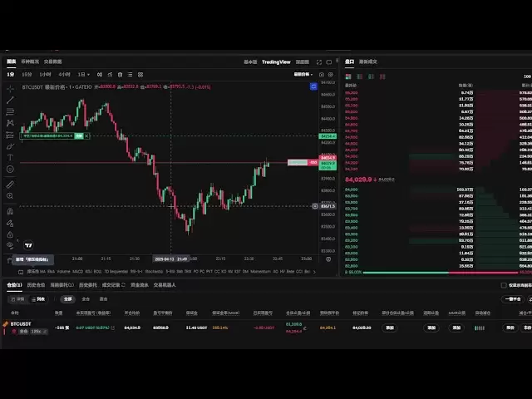
Task: Expand more indicators with right chevron
Action: [314, 272]
